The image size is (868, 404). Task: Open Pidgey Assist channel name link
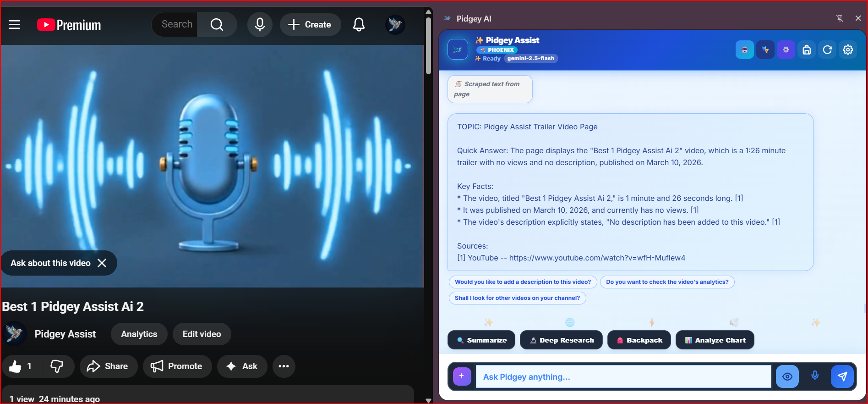(x=65, y=334)
